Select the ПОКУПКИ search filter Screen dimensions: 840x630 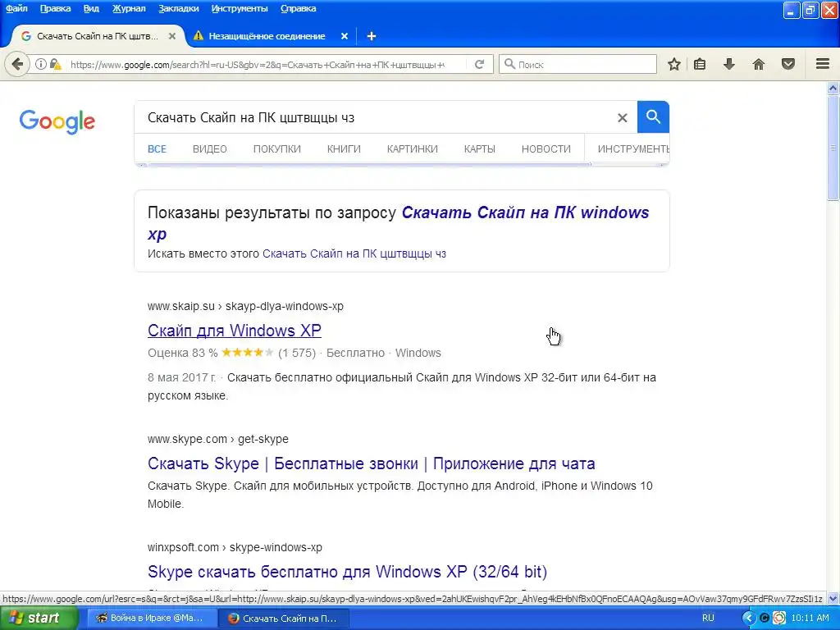coord(277,149)
